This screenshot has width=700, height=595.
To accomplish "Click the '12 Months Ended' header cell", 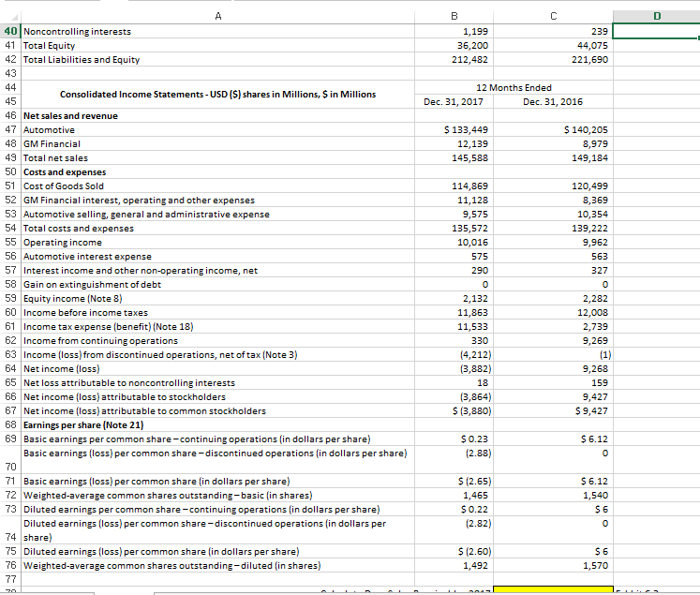I will point(514,87).
